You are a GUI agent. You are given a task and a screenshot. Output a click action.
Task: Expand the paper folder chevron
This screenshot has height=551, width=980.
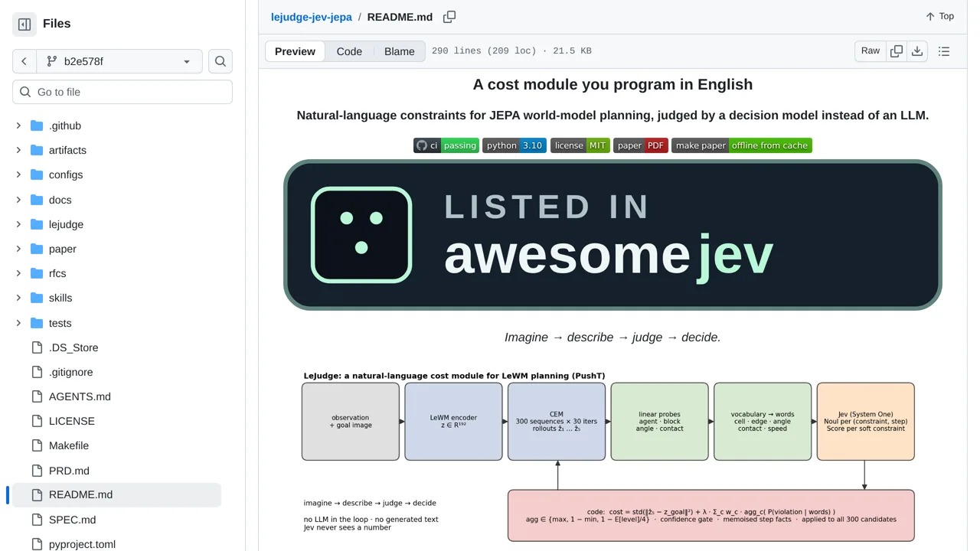[x=18, y=249]
